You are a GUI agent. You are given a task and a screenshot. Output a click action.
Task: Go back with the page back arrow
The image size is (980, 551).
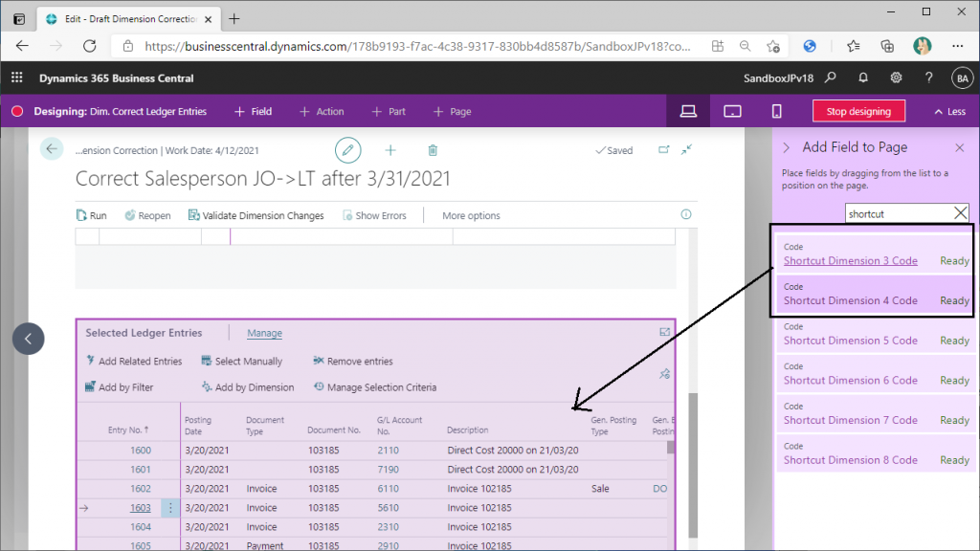pos(52,148)
